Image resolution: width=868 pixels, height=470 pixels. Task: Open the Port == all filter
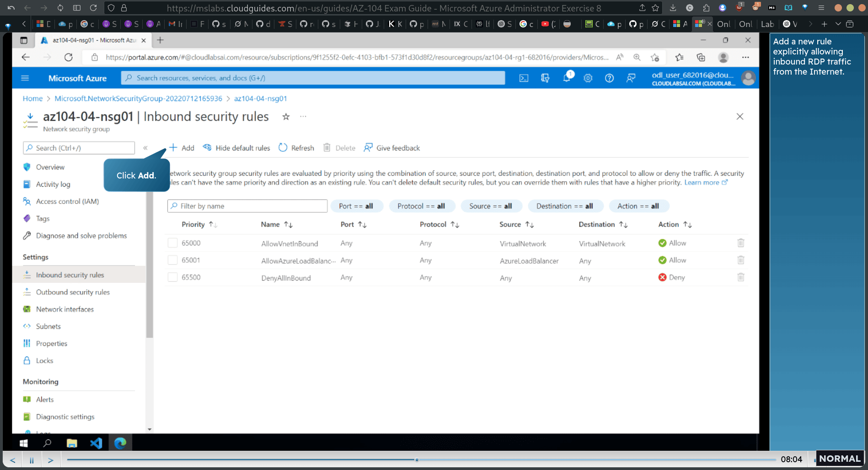(356, 206)
